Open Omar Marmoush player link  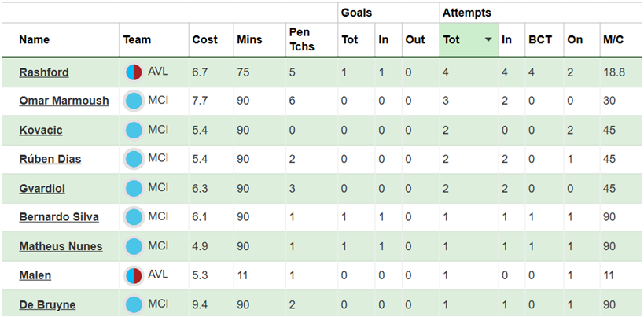coord(64,101)
